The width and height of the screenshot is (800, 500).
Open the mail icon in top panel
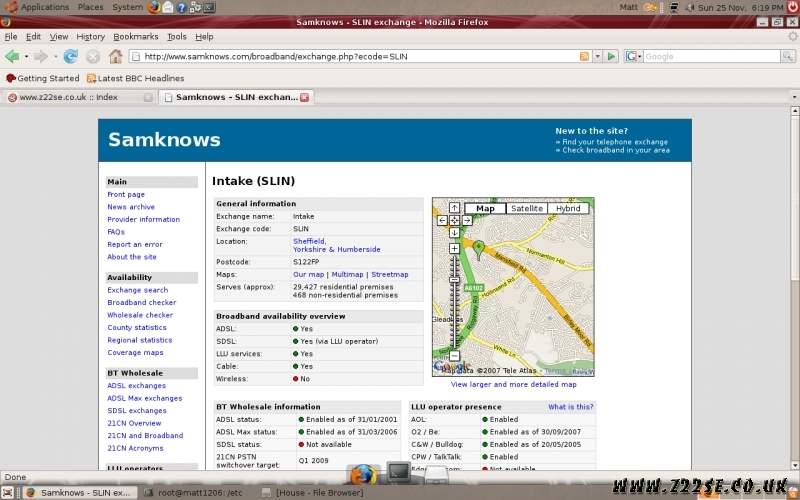click(x=167, y=8)
